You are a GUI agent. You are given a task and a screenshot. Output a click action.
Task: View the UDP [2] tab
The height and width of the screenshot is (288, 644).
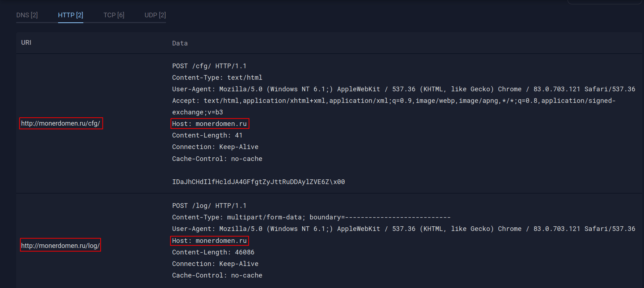(155, 15)
